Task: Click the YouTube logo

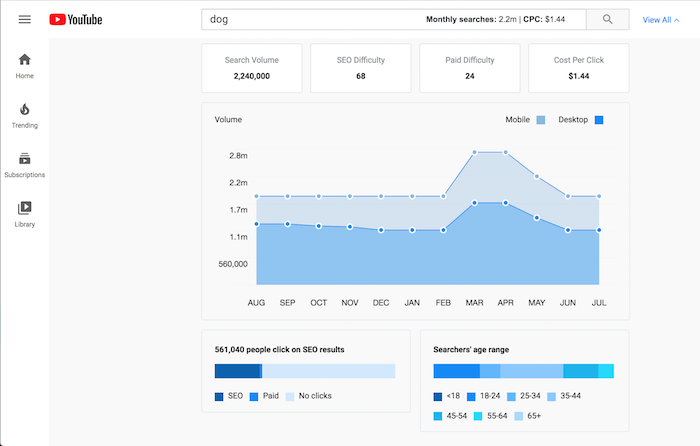Action: (x=75, y=20)
